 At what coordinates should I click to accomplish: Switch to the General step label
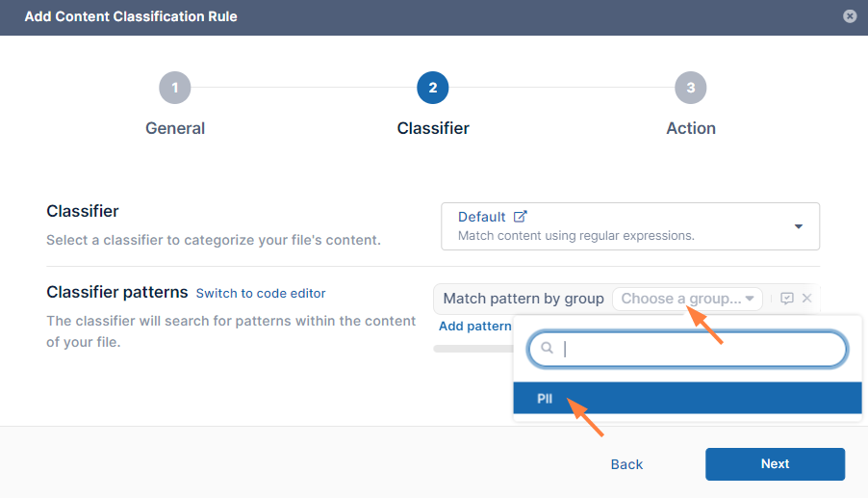175,128
